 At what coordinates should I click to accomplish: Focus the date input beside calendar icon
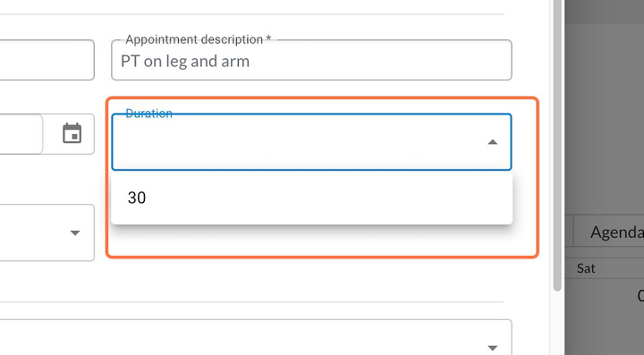pyautogui.click(x=21, y=134)
